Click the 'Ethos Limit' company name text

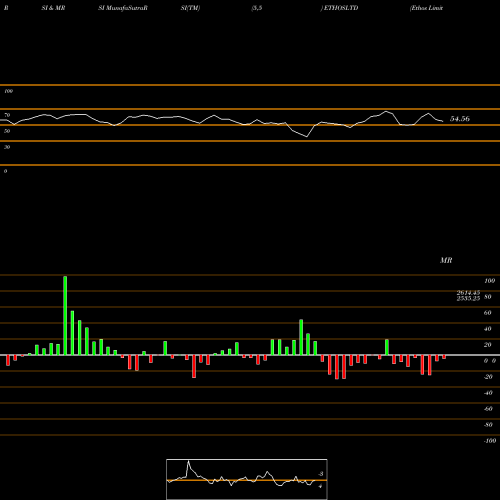point(426,8)
